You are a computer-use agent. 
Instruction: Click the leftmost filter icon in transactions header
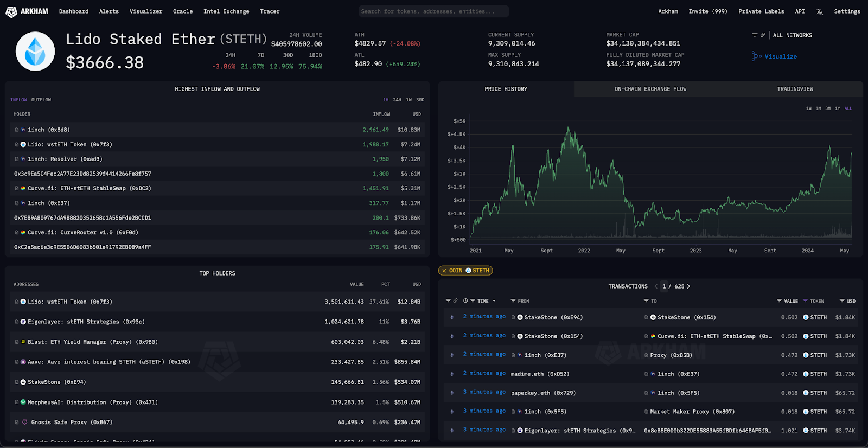tap(448, 301)
